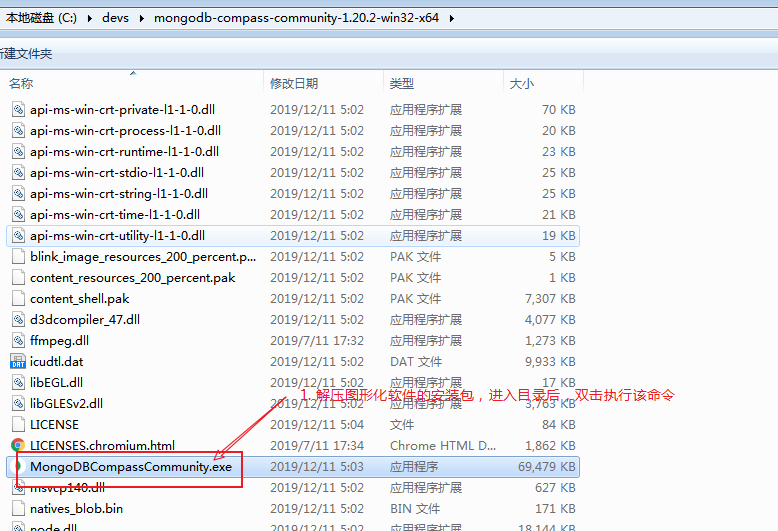Viewport: 778px width, 531px height.
Task: Click the DAT 文件 type cell
Action: 416,362
